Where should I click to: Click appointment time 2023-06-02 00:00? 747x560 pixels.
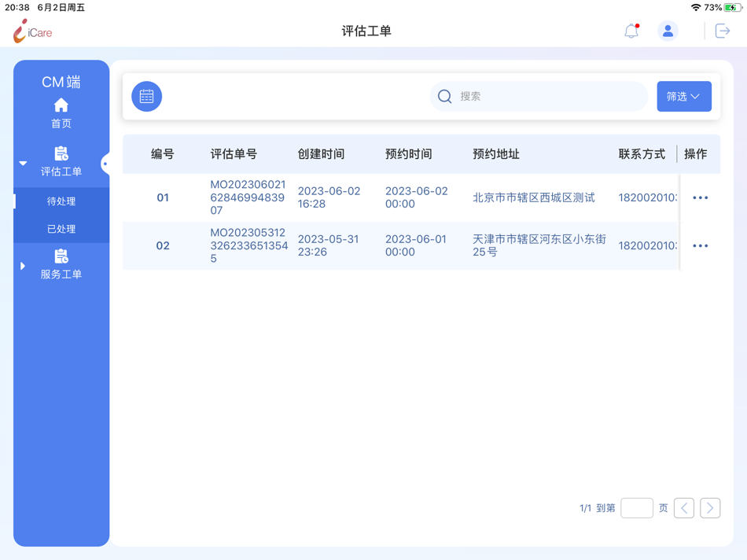click(x=417, y=197)
